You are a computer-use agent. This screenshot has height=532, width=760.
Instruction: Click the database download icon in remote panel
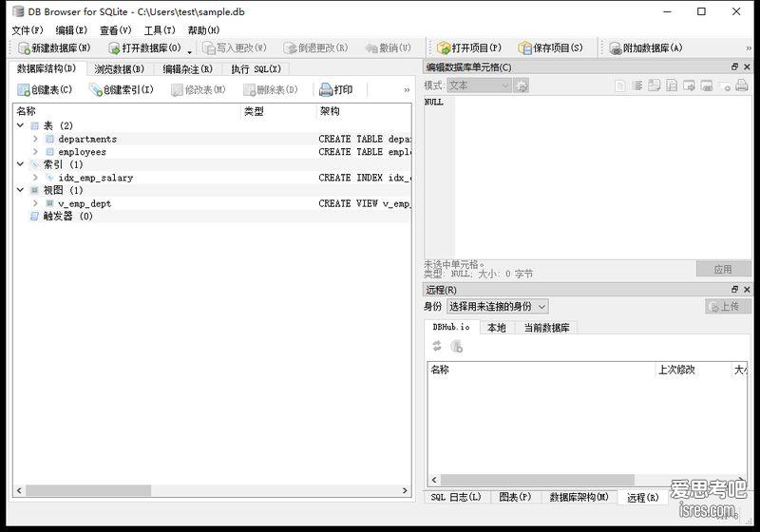click(x=457, y=346)
